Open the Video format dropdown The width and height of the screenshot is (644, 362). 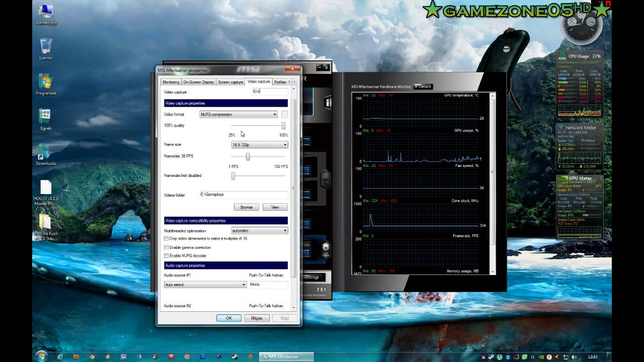(x=238, y=115)
